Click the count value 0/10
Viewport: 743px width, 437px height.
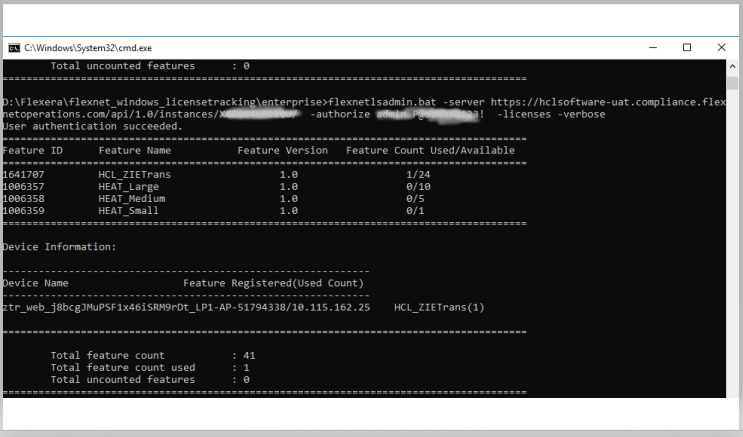[418, 187]
